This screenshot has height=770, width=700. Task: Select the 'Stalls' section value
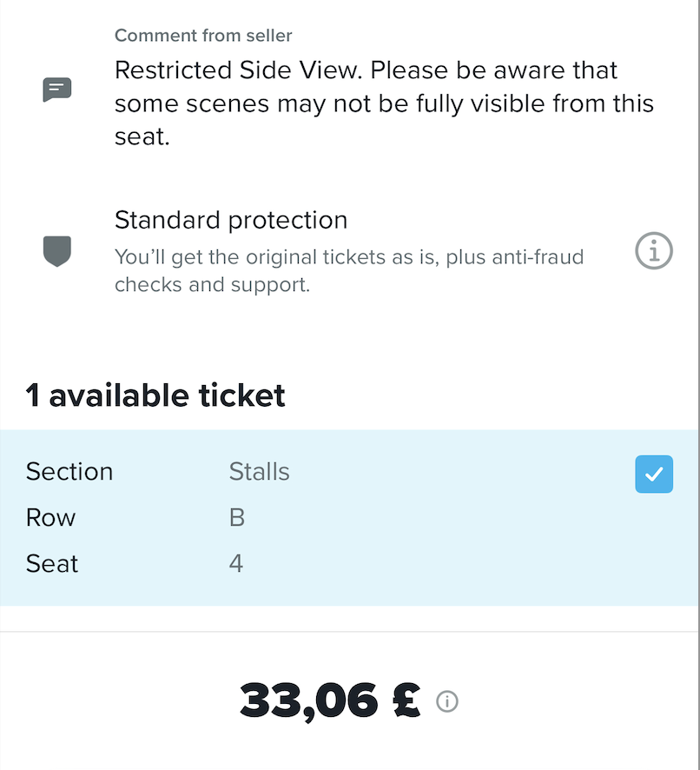pos(259,471)
